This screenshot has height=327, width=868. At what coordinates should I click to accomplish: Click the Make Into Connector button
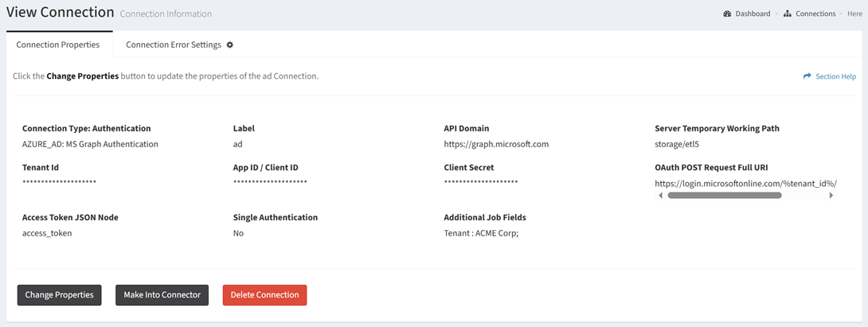pyautogui.click(x=162, y=294)
